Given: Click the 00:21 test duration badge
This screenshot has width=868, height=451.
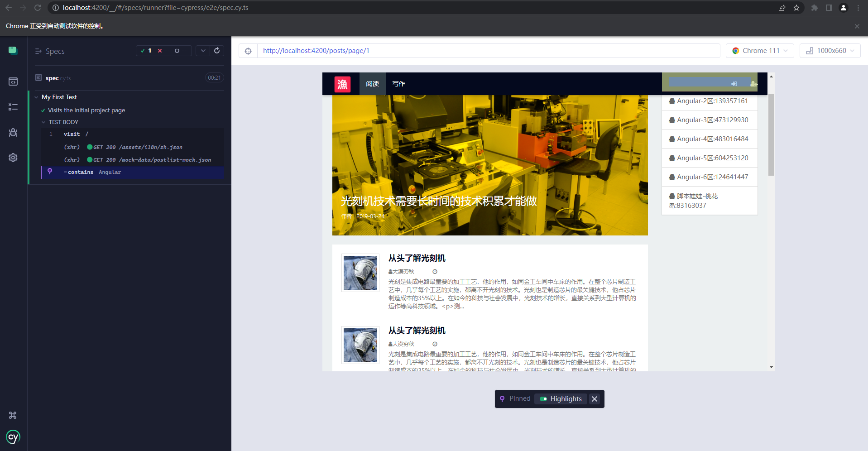Looking at the screenshot, I should click(x=214, y=78).
